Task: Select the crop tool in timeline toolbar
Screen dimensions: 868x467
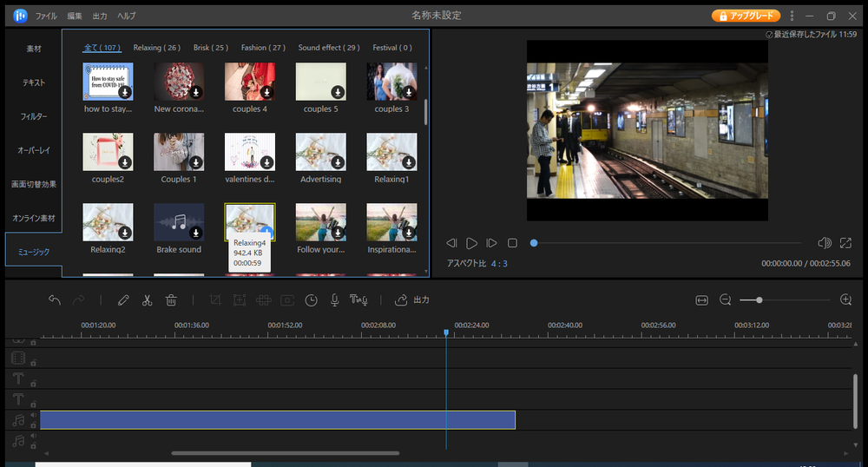Action: (x=215, y=299)
